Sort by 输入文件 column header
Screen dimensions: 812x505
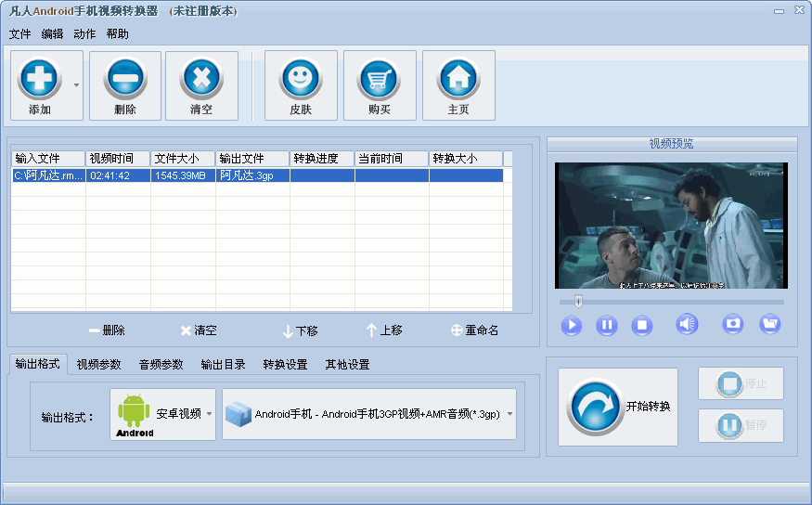click(48, 159)
